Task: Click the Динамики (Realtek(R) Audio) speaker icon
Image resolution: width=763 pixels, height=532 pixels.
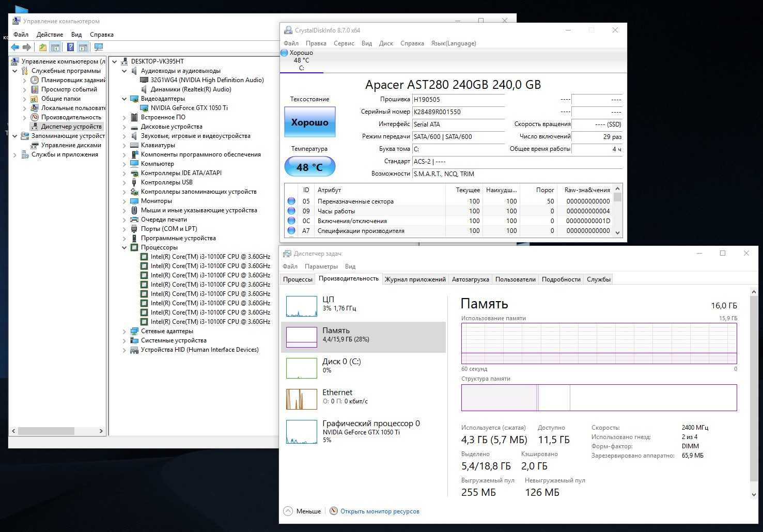Action: tap(145, 89)
